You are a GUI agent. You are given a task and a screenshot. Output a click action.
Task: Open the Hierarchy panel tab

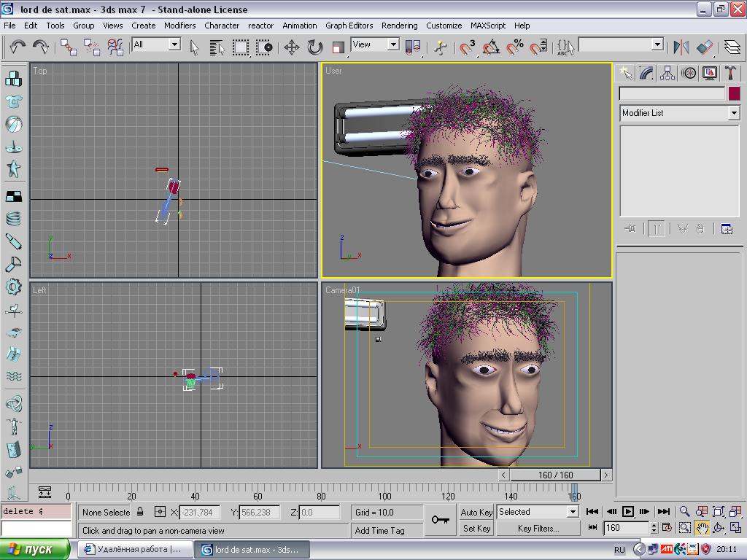[x=667, y=73]
